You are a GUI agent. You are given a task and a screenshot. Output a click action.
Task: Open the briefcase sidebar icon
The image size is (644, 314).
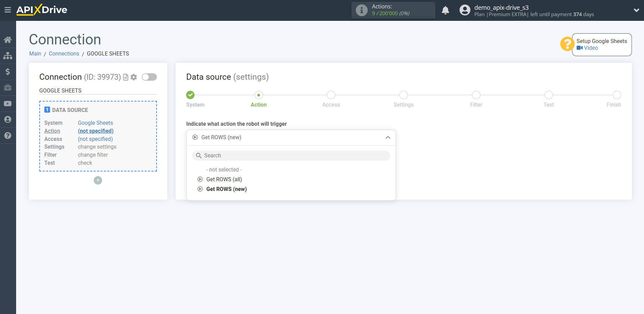tap(8, 88)
